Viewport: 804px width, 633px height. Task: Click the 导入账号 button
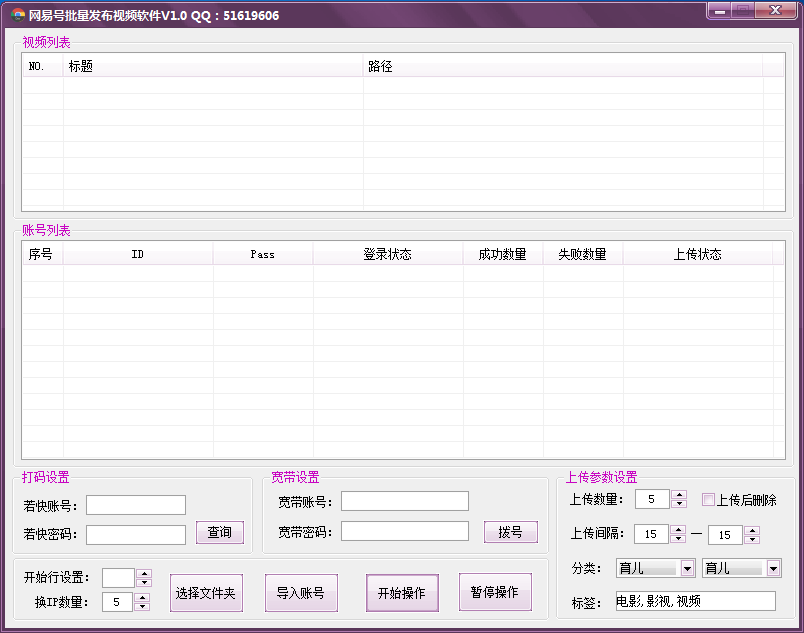point(301,593)
